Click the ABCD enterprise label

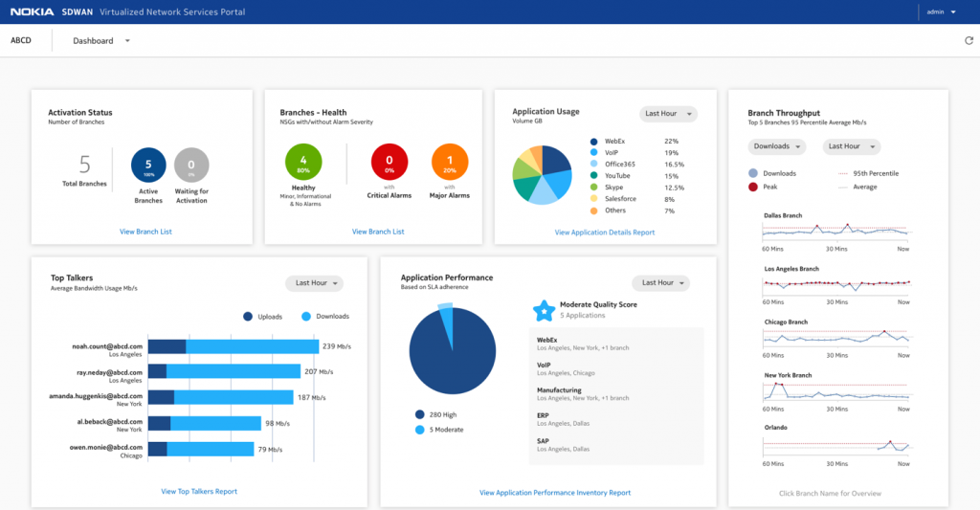(x=21, y=40)
